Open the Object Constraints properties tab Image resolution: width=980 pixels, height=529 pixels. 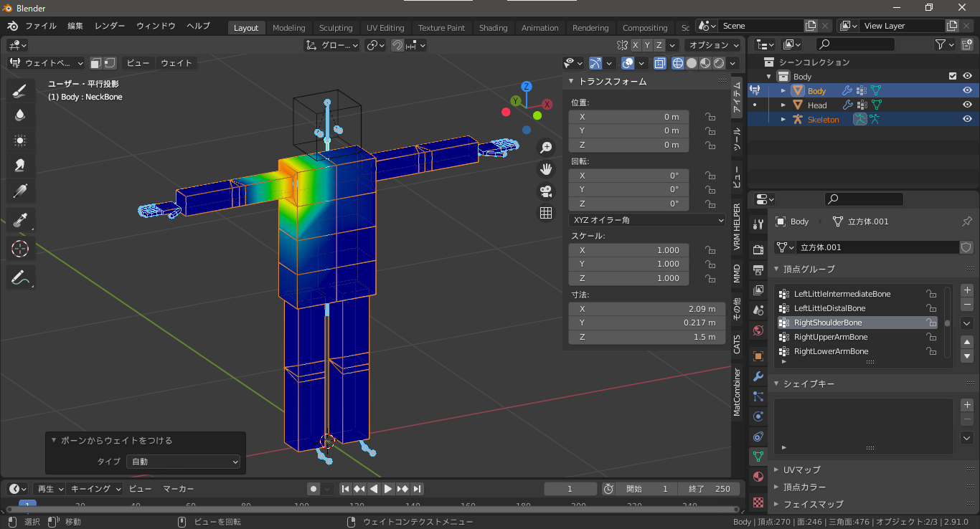point(758,437)
